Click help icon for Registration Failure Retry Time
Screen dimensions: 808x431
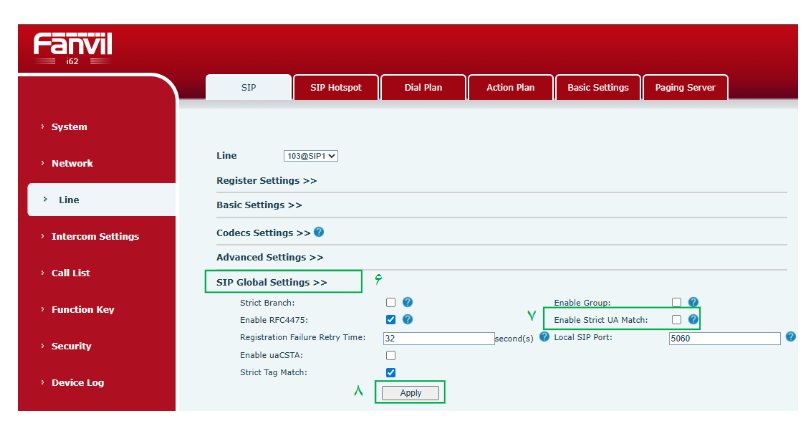[x=544, y=337]
